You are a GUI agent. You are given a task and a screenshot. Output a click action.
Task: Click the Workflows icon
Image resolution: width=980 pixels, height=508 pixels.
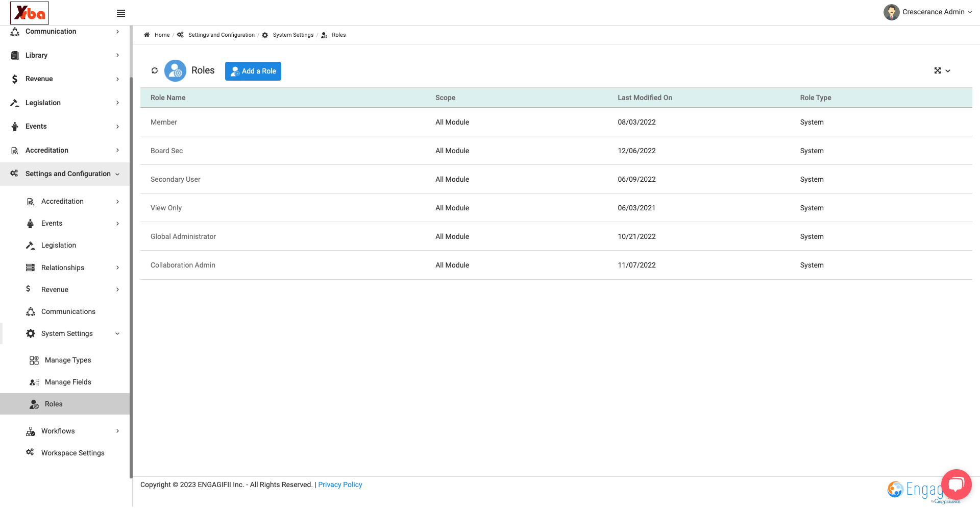(x=31, y=431)
